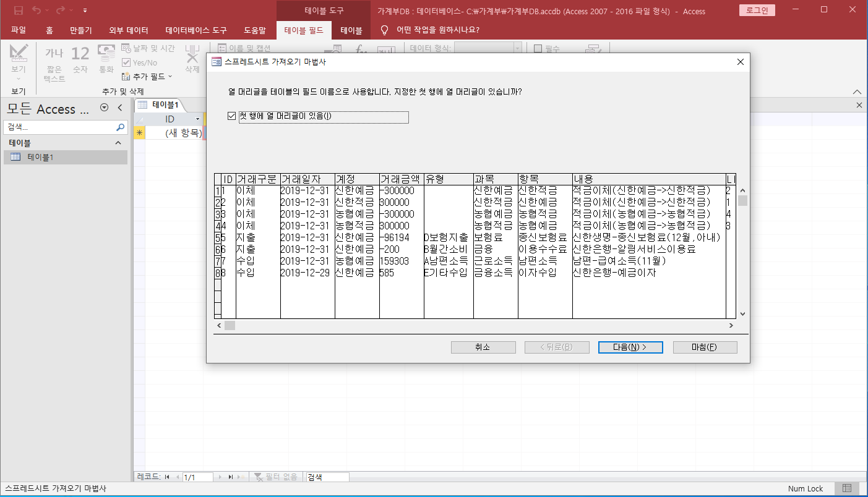
Task: Click the 로그인 button in title bar
Action: pyautogui.click(x=757, y=11)
